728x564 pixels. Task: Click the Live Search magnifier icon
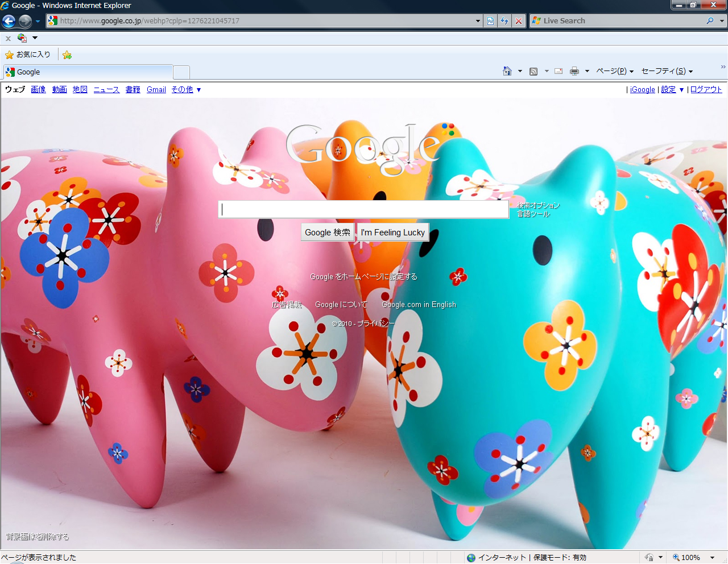click(x=710, y=21)
